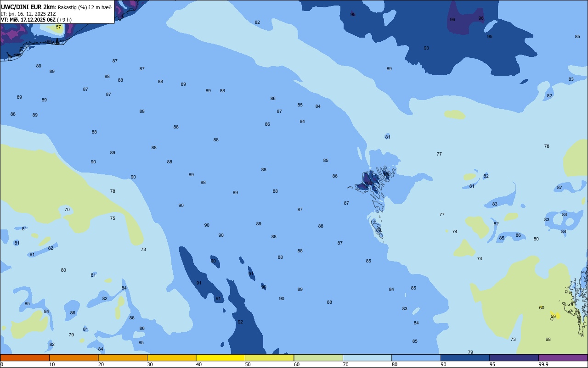Screen dimensions: 588x368
Task: Pick the light orange 20–30 legend segment
Action: coord(123,357)
